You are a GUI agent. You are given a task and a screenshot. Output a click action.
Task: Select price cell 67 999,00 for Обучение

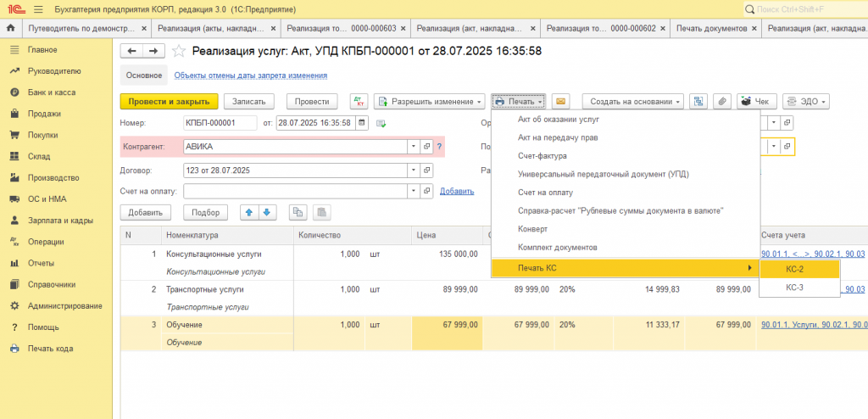coord(448,333)
